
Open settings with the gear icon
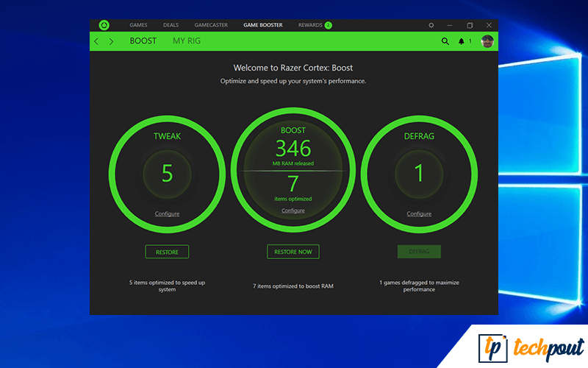pos(431,25)
